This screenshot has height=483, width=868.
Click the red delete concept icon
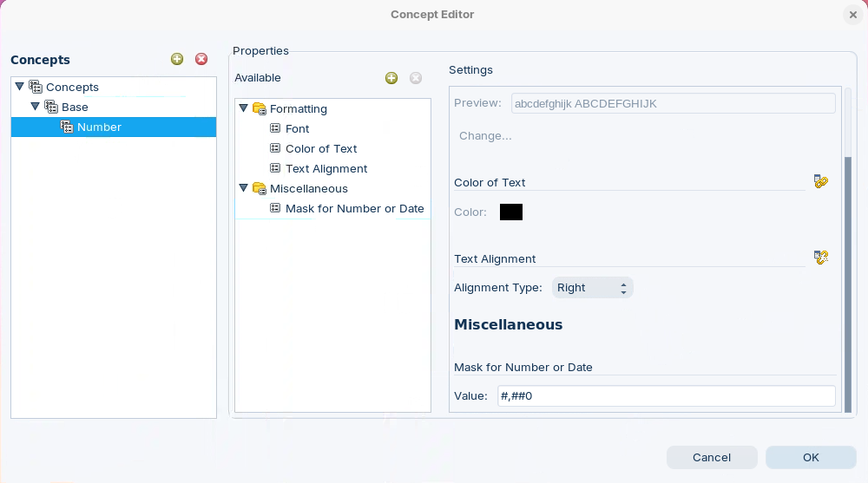[201, 59]
